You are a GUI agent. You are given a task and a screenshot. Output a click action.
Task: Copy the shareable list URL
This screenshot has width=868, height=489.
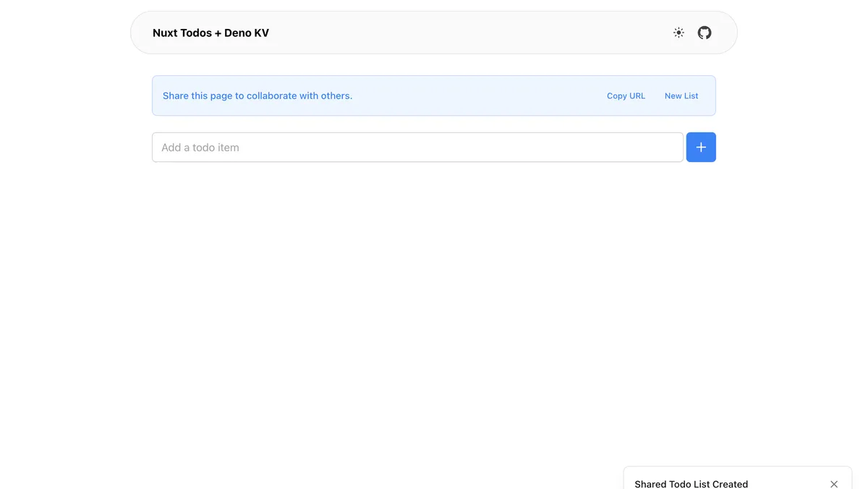point(626,95)
